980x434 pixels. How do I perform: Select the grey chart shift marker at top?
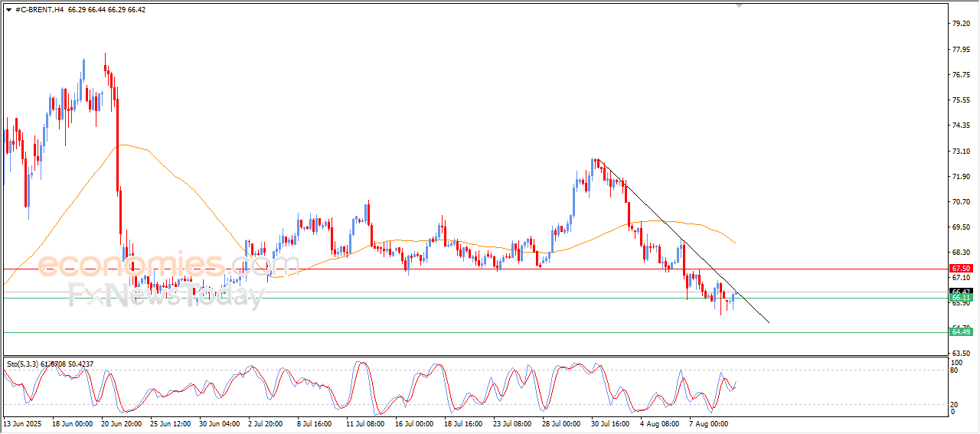(x=739, y=5)
